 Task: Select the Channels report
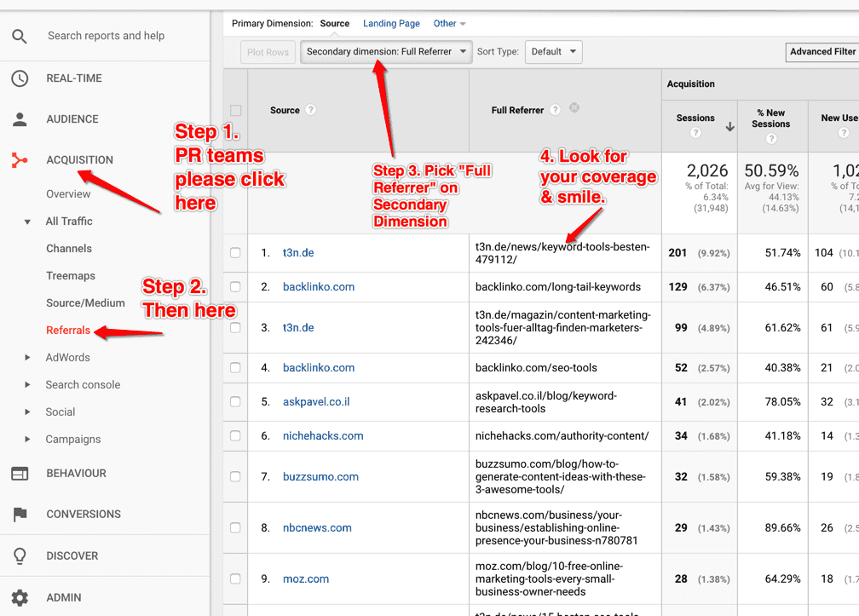69,249
